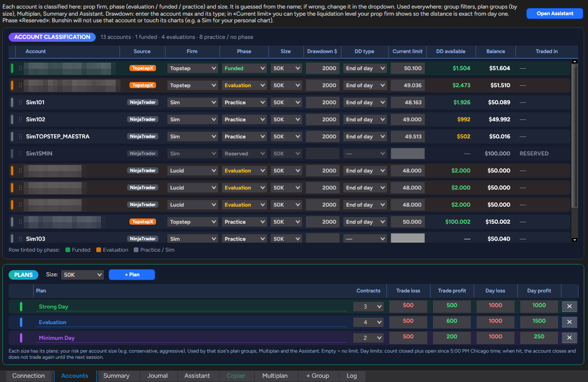Click the RESERVED label in Sim15MIN row
Image resolution: width=588 pixels, height=382 pixels.
point(534,154)
